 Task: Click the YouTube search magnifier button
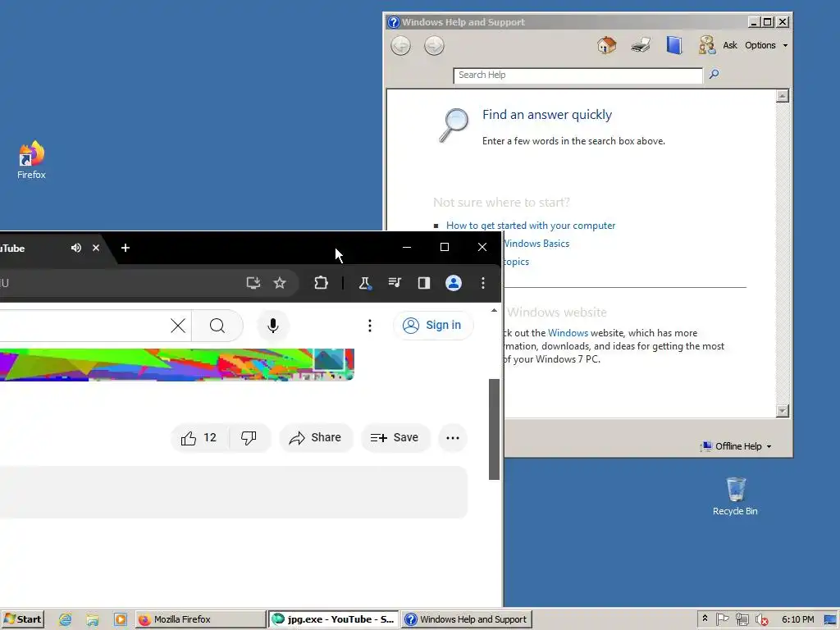tap(217, 325)
